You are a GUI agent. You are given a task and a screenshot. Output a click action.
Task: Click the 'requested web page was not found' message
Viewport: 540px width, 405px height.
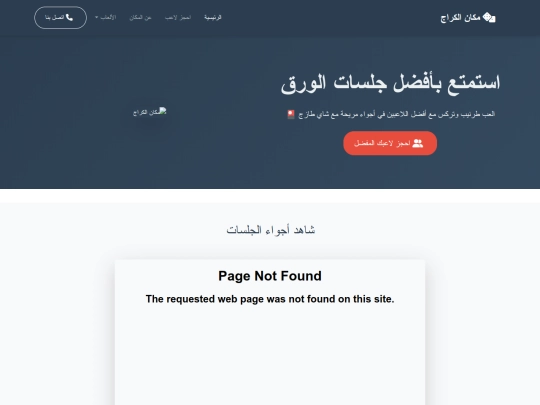pyautogui.click(x=270, y=299)
